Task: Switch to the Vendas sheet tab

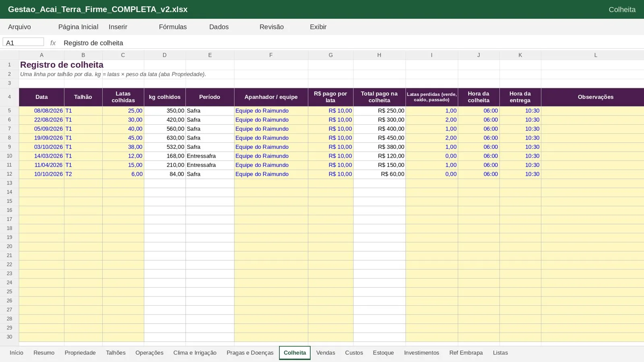Action: tap(326, 353)
